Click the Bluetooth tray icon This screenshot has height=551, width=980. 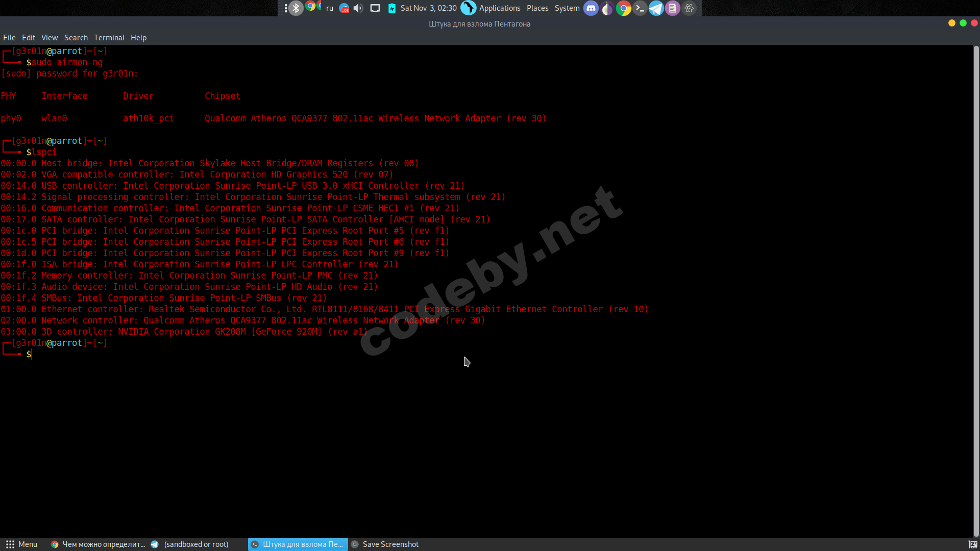click(296, 8)
